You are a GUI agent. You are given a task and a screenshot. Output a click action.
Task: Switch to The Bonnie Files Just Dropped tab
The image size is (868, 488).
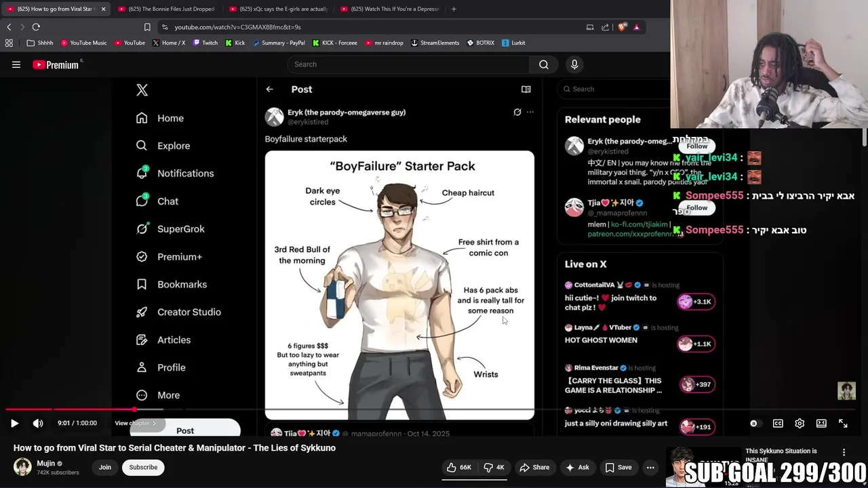[x=166, y=9]
